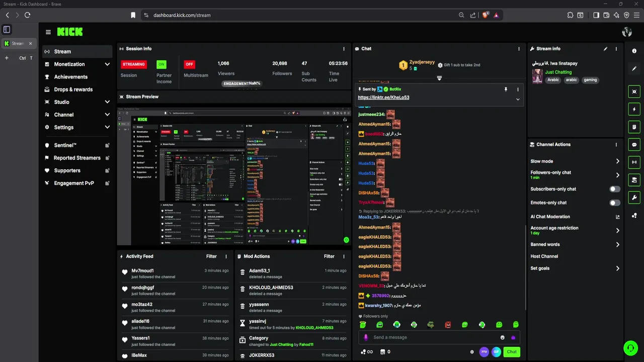The height and width of the screenshot is (362, 644).
Task: Click the purple microphone in chat input
Action: 366,337
